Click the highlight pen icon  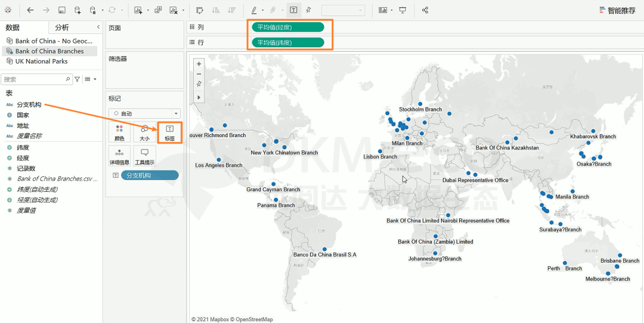[254, 10]
